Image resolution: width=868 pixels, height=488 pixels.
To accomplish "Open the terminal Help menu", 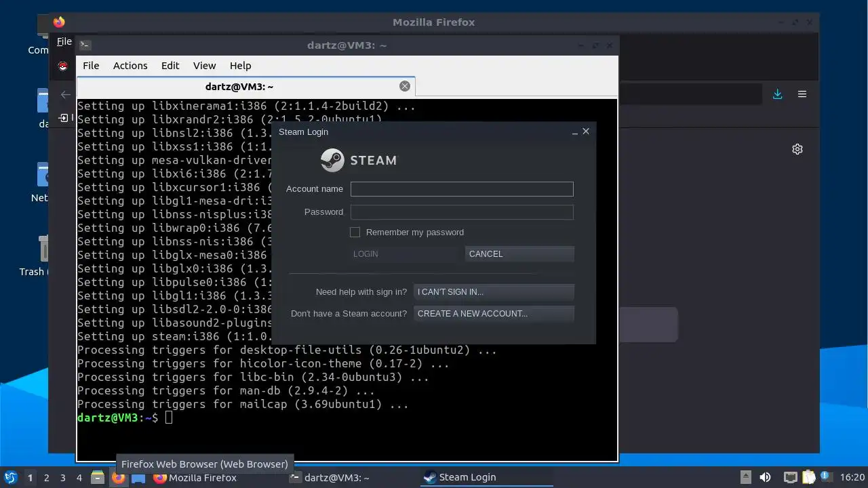I will click(241, 66).
